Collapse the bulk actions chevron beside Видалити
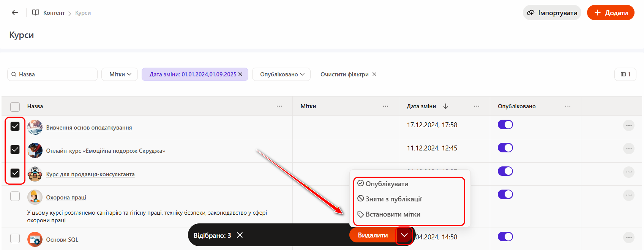The width and height of the screenshot is (644, 250). (404, 235)
